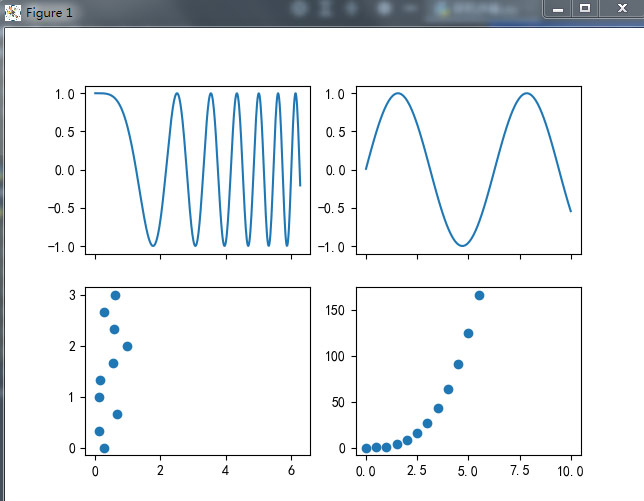
Task: Click the '3' y-axis label in the bottom-left plot
Action: tap(73, 295)
